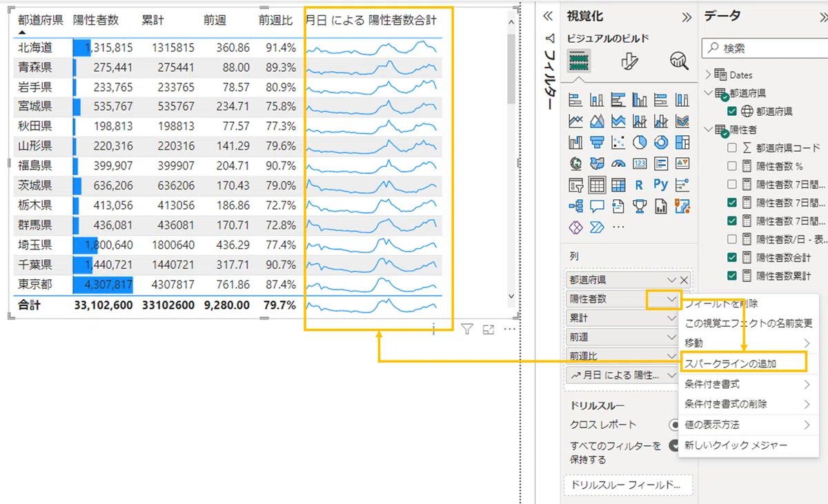
Task: Select the trophy goals visual
Action: (640, 205)
